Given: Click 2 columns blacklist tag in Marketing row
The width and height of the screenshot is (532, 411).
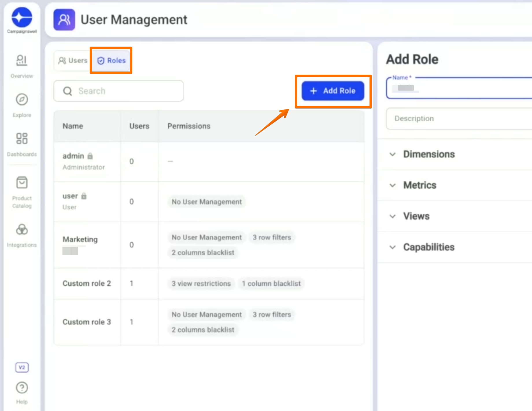Looking at the screenshot, I should [203, 253].
